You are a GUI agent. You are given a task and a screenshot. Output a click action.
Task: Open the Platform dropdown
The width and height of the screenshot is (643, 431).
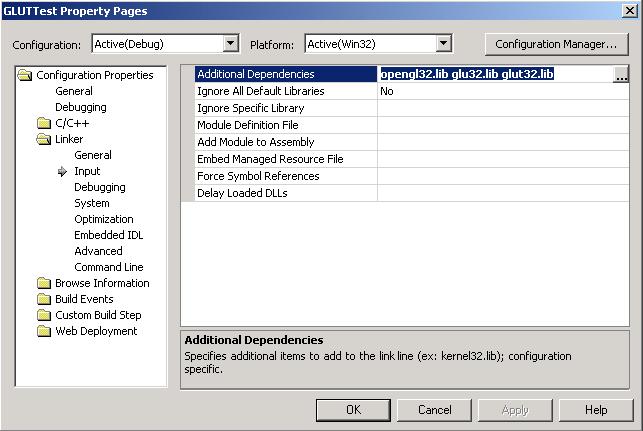point(444,44)
